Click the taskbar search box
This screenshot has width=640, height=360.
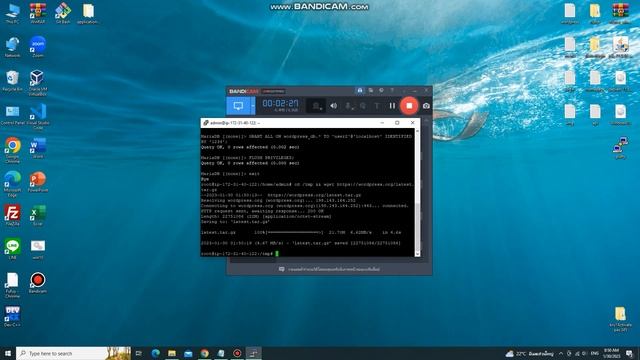tap(73, 353)
